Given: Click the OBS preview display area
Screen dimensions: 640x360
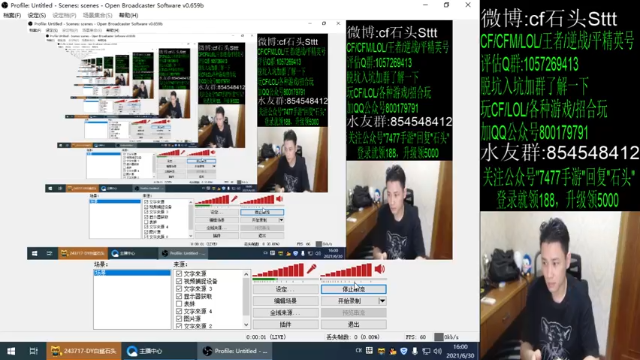Looking at the screenshot, I should click(240, 140).
